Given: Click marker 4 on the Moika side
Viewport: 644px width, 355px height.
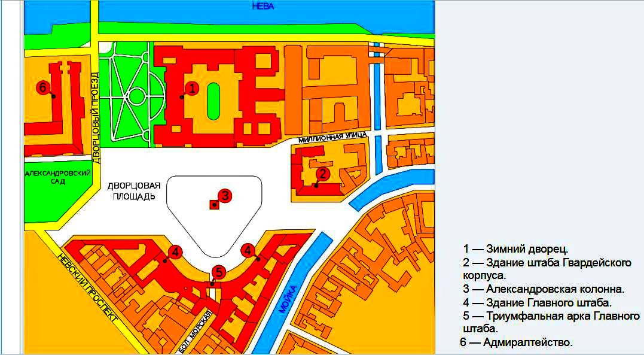Looking at the screenshot, I should pyautogui.click(x=248, y=250).
